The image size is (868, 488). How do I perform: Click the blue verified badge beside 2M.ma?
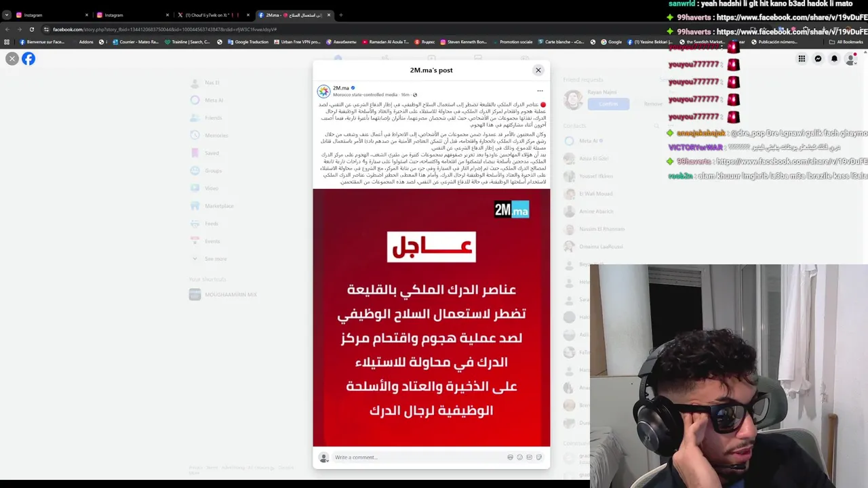[353, 87]
